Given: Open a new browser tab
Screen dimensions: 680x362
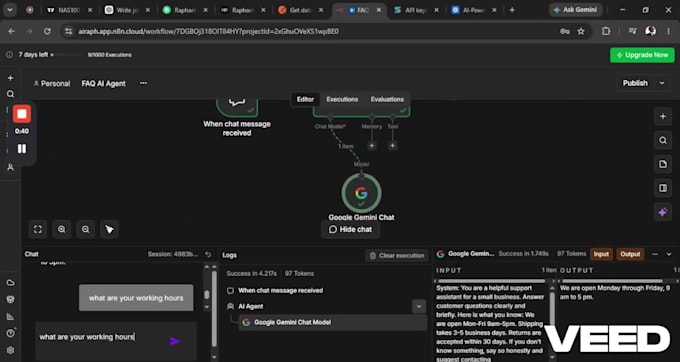Looking at the screenshot, I should point(512,10).
